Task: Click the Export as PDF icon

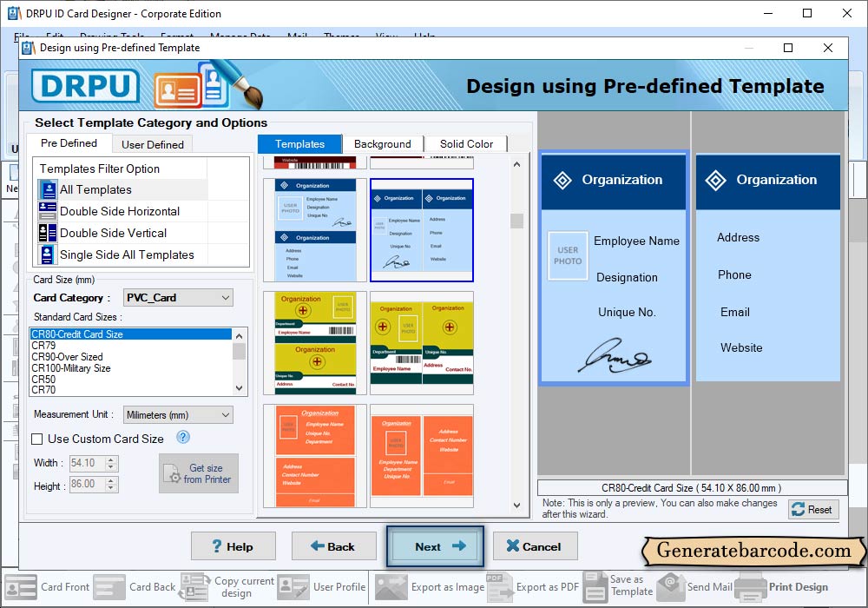Action: coord(499,587)
